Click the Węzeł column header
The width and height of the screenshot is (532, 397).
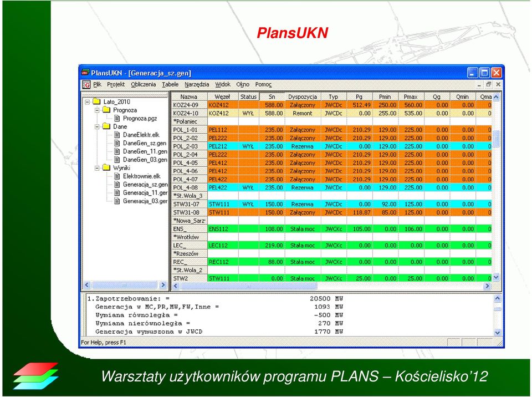222,97
